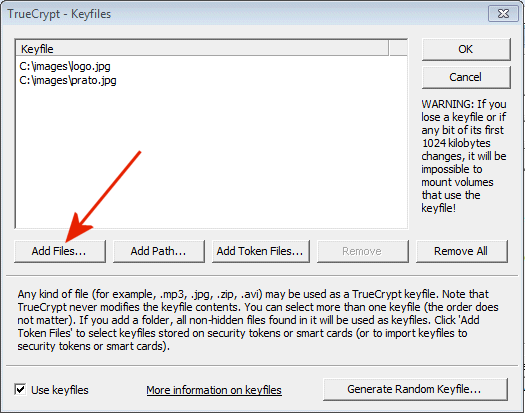Click the Keyfile column header divider
This screenshot has height=413, width=525.
389,48
